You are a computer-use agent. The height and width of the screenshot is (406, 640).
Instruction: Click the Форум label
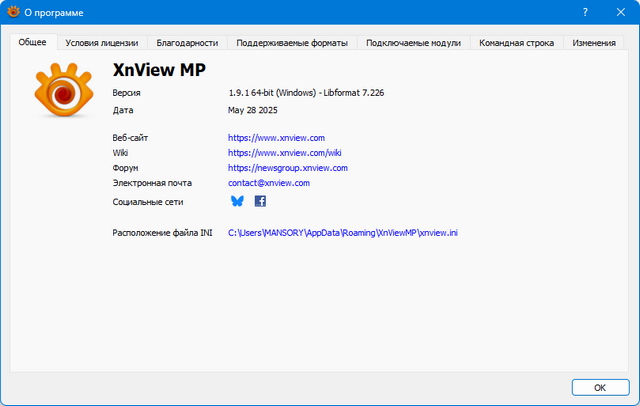point(125,168)
